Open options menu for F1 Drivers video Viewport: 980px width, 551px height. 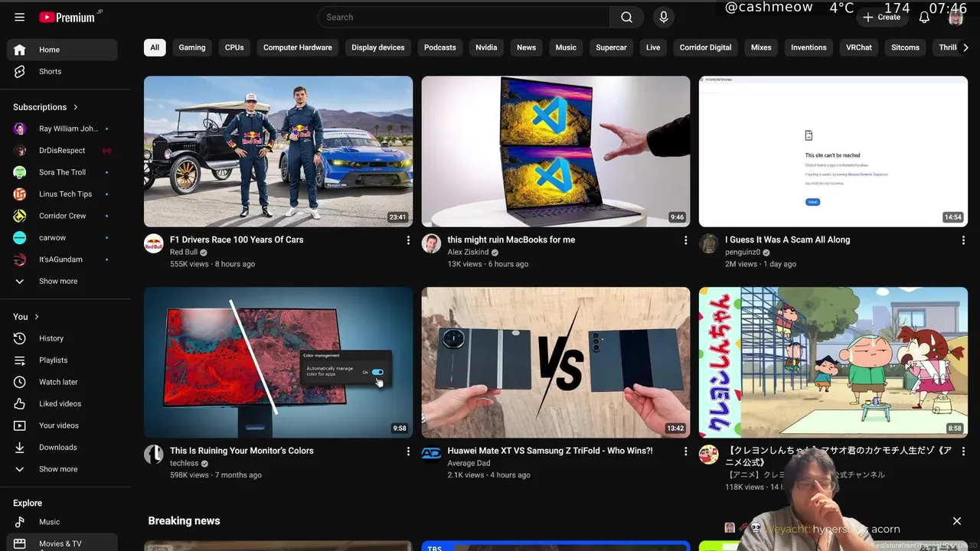(408, 240)
